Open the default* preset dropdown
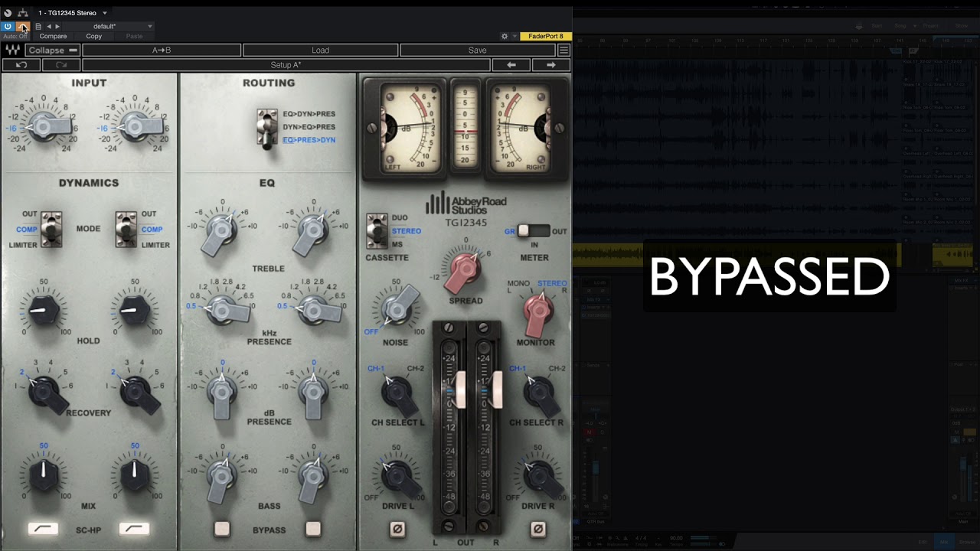The image size is (980, 551). pyautogui.click(x=109, y=26)
